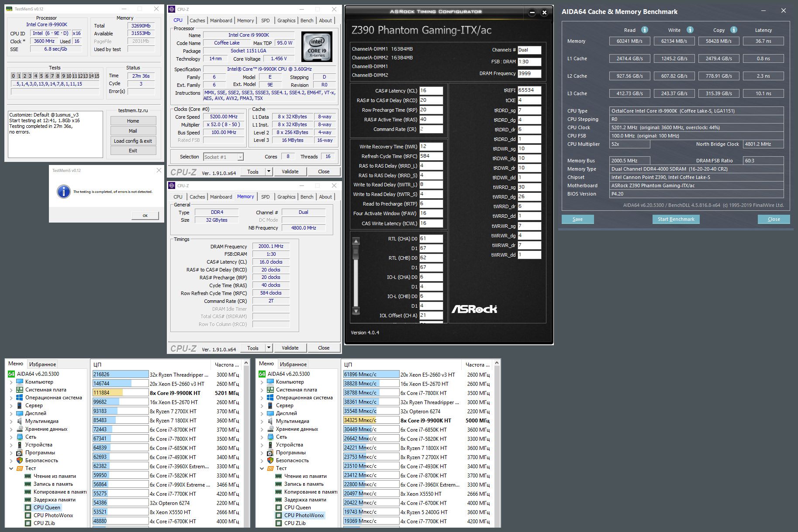The image size is (798, 532).
Task: Click Устройства icon in CPU Queen AIDA64 window
Action: (20, 445)
